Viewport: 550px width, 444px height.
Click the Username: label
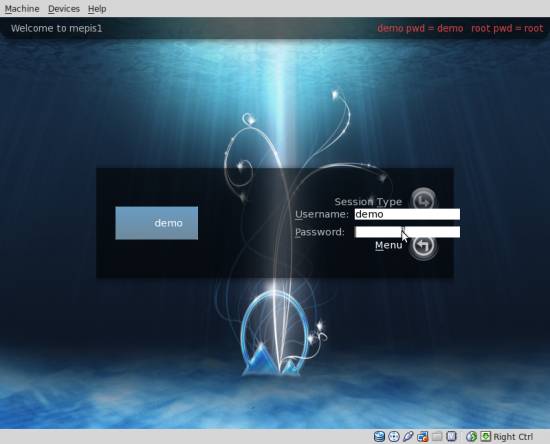[322, 214]
